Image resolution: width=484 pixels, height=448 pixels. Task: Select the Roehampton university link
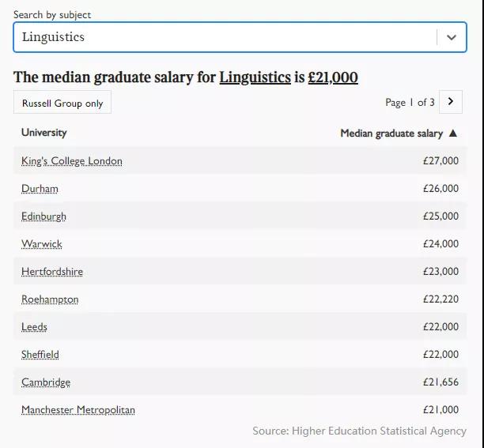tap(50, 299)
